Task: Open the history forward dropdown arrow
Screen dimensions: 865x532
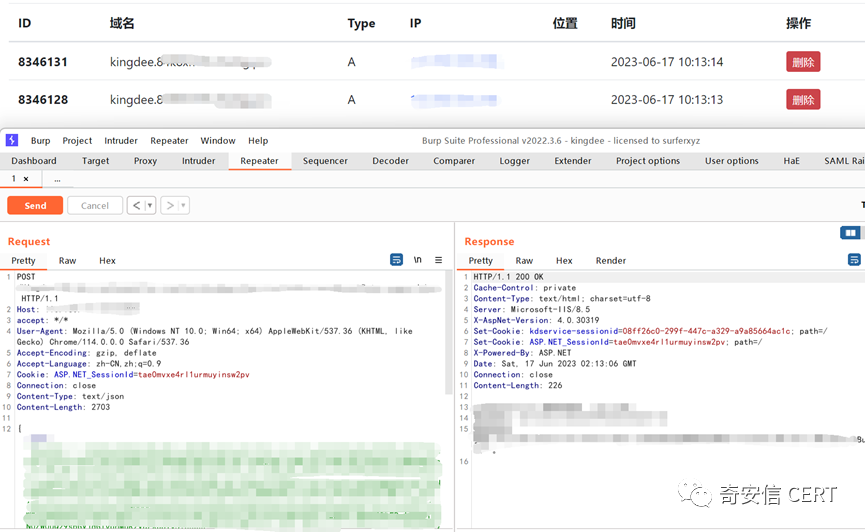Action: (x=183, y=205)
